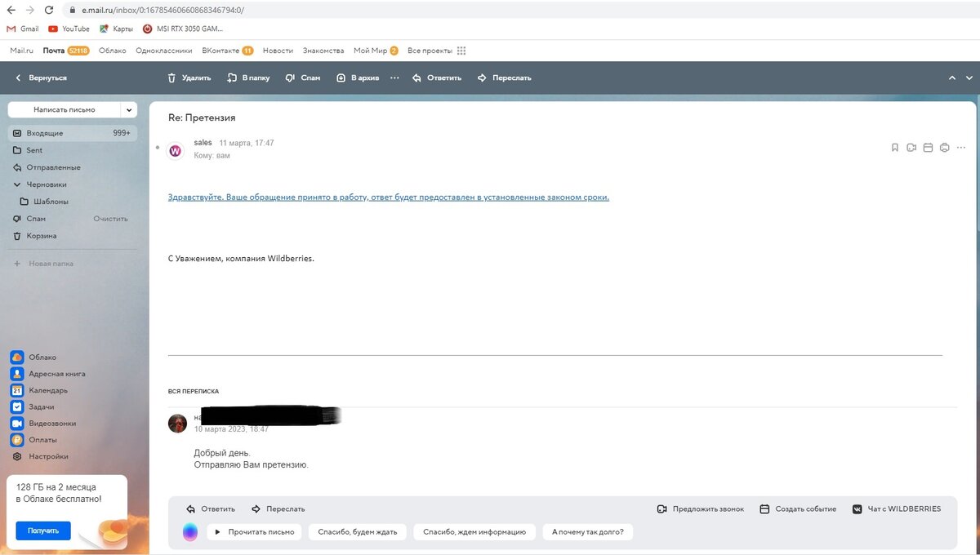Click the underlined Здравствуйте message link

click(389, 197)
